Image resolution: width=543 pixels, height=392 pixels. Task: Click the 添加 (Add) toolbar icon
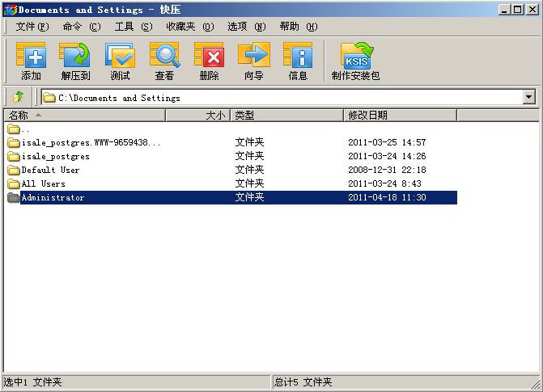point(31,57)
